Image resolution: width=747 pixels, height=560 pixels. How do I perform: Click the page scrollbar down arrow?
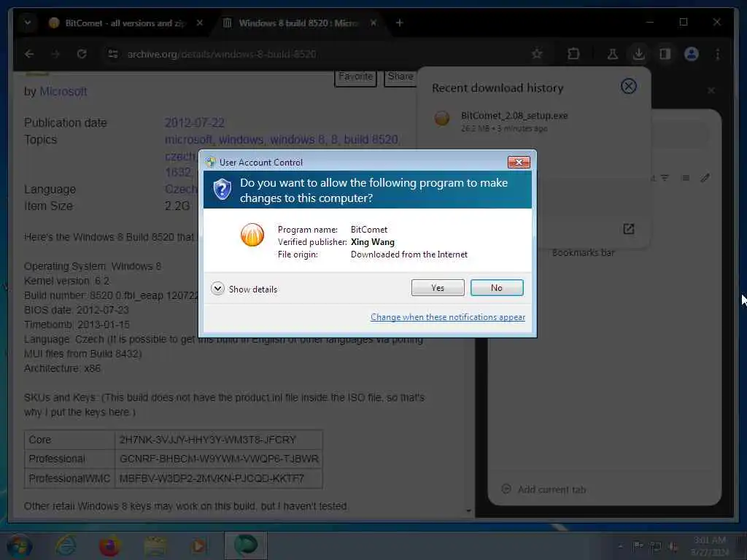(x=469, y=511)
